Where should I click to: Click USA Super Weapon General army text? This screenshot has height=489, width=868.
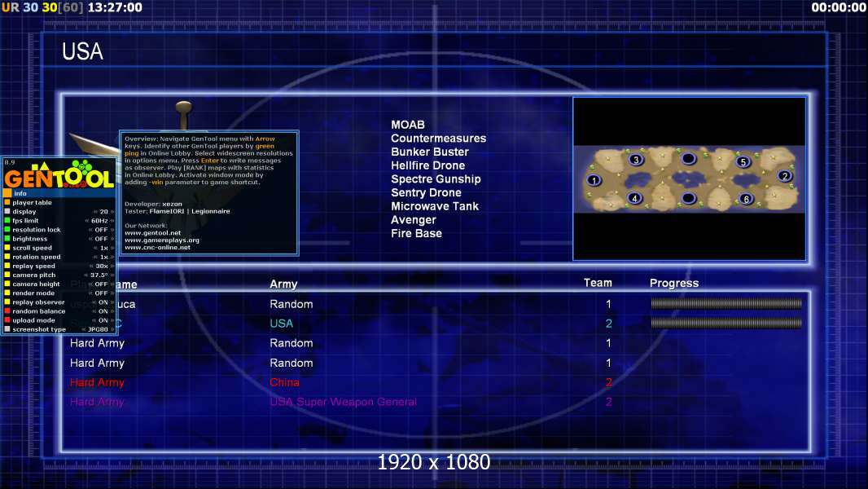[x=344, y=402]
